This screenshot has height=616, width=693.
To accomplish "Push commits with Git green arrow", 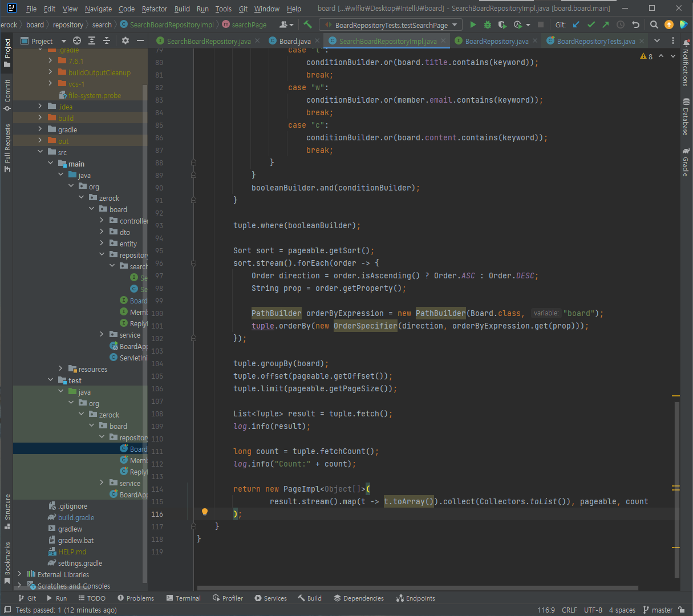I will coord(606,25).
